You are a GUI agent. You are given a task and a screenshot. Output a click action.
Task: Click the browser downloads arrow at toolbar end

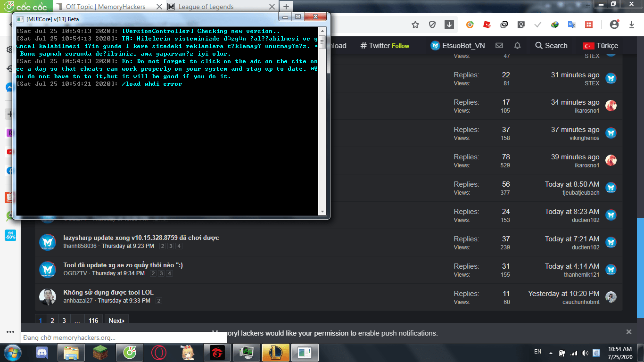click(632, 25)
